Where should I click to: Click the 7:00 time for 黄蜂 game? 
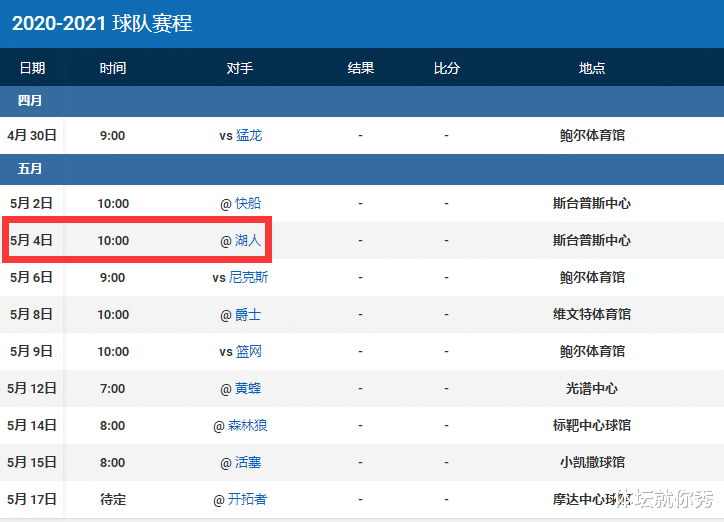[113, 388]
